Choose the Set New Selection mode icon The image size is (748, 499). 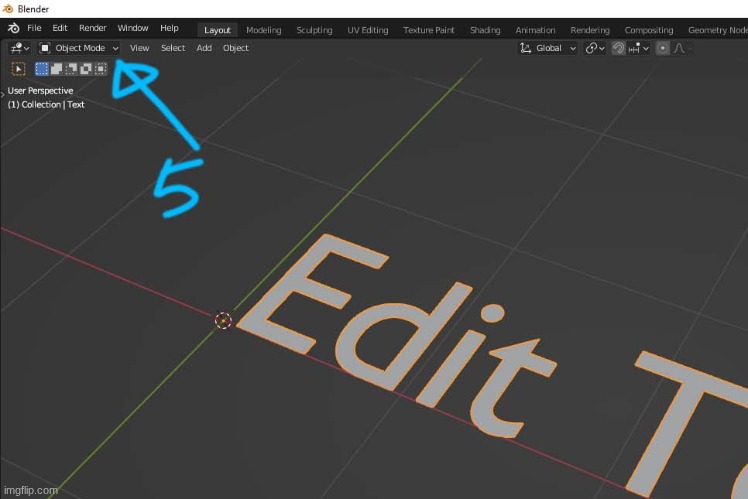point(42,69)
